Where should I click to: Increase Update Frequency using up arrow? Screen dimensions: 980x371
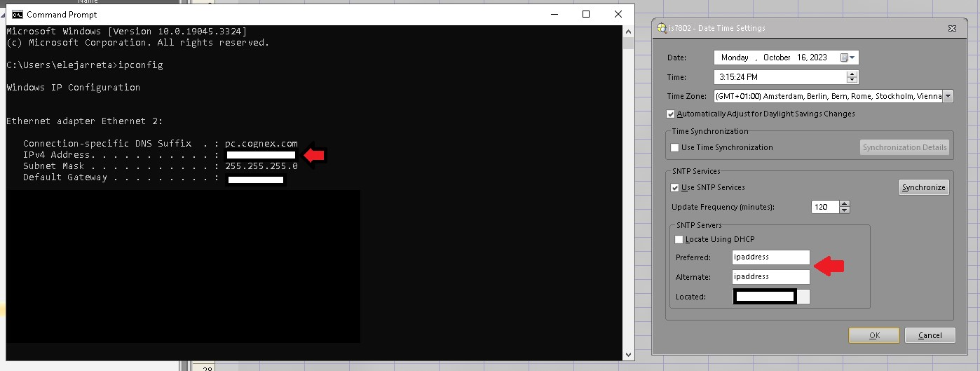click(x=844, y=204)
